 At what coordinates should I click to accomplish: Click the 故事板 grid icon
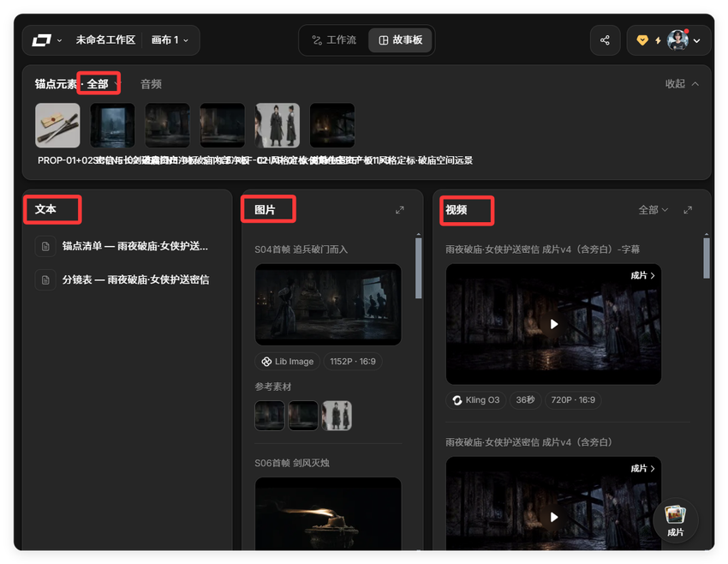384,40
